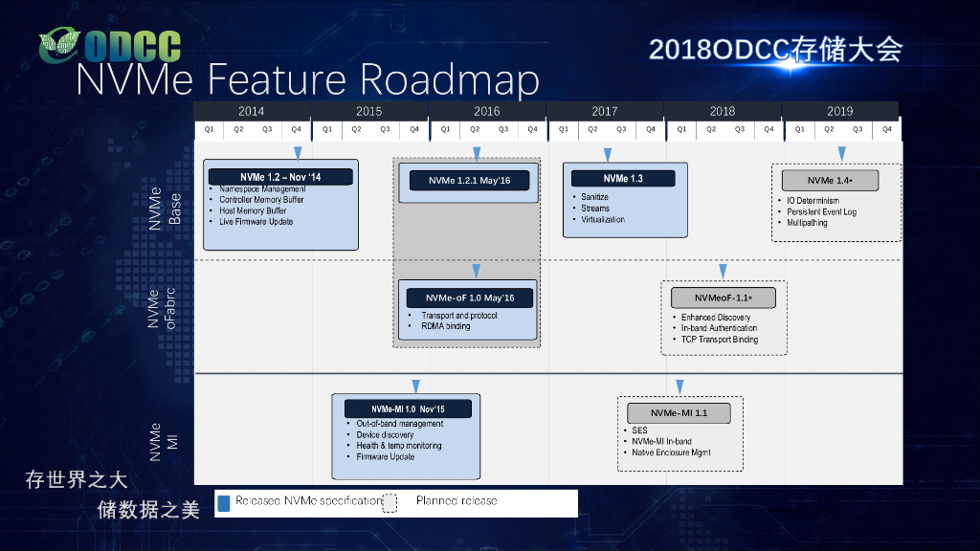Open the NVMe-oF 1.0 May'16 box
The image size is (980, 551).
pos(472,297)
